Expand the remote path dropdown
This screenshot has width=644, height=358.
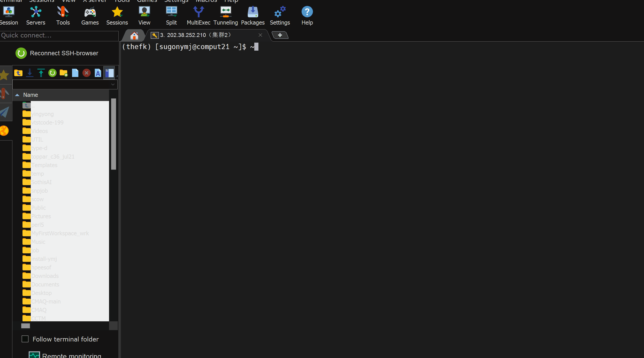click(x=113, y=84)
